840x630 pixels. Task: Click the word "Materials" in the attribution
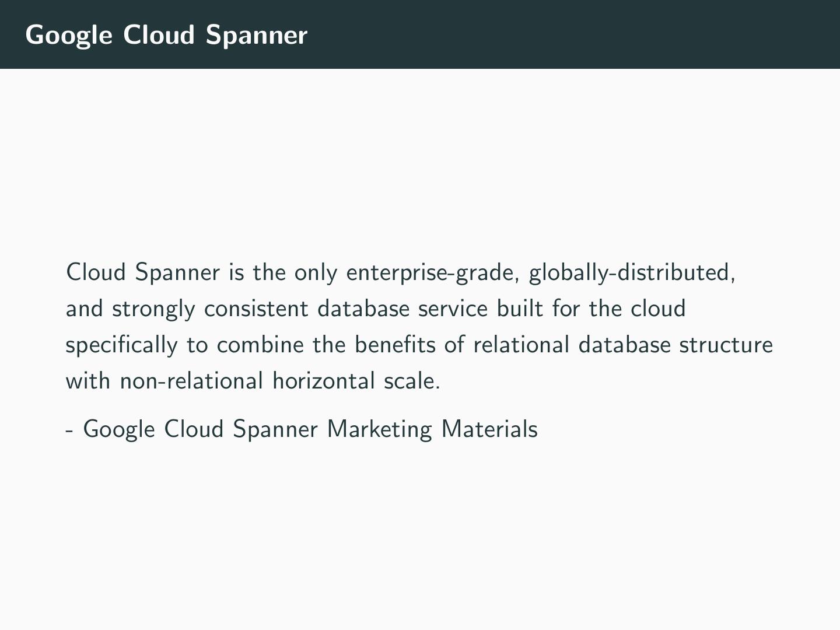[489, 429]
